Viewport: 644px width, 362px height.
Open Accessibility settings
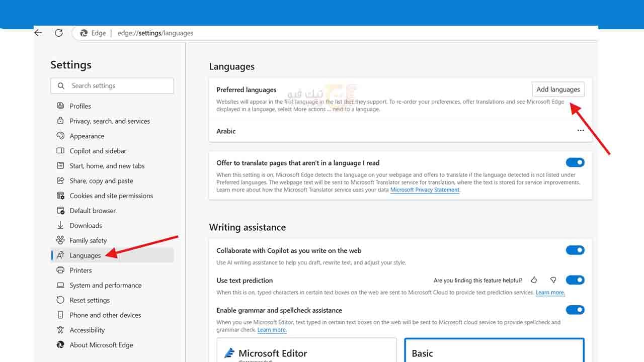tap(88, 330)
